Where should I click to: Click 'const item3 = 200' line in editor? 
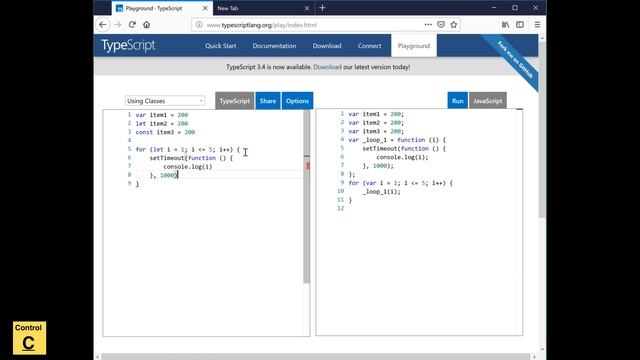click(165, 132)
